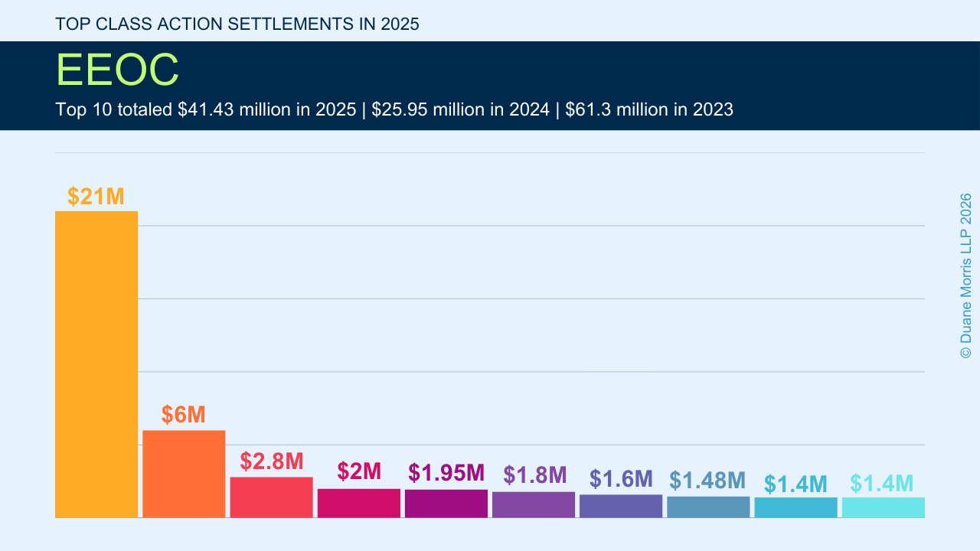Click the tall orange $21M bar
980x551 pixels.
[96, 364]
